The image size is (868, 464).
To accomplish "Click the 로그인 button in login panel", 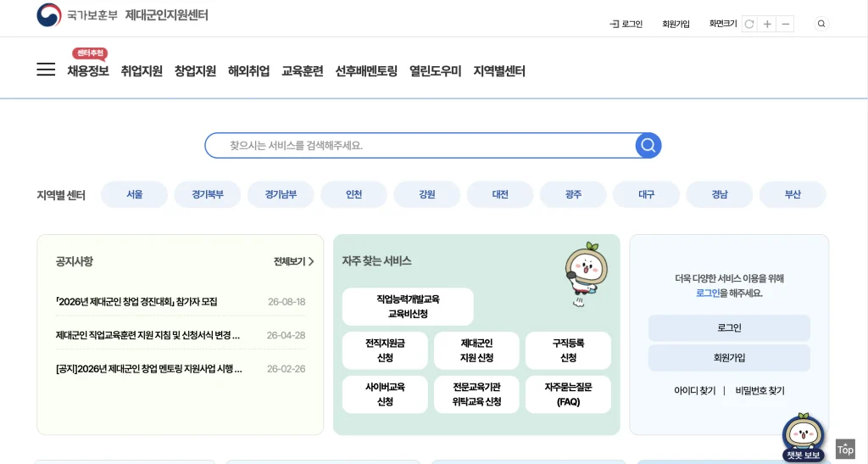I will point(729,327).
